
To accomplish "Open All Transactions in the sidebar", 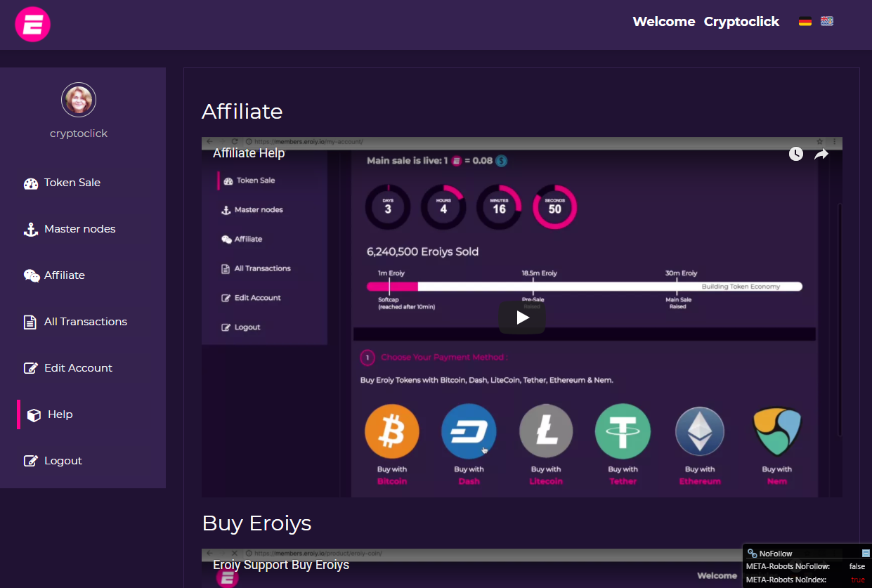I will tap(86, 322).
